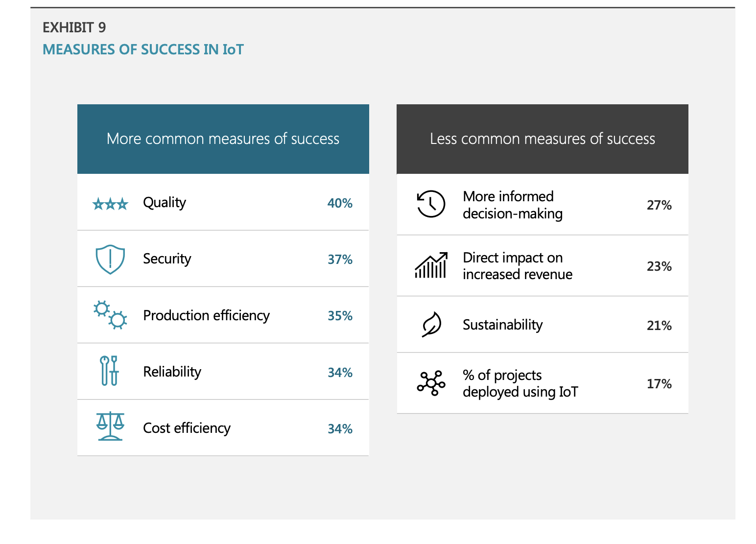Click the gears Production efficiency icon

[110, 315]
